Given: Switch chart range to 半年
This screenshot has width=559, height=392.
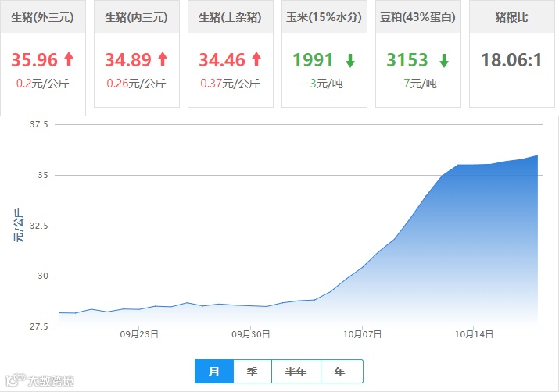Looking at the screenshot, I should point(296,372).
